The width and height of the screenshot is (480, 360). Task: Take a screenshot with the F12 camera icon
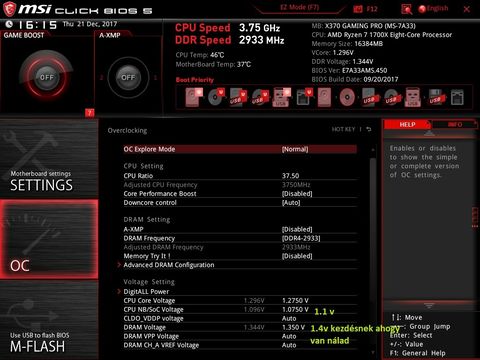pos(358,9)
